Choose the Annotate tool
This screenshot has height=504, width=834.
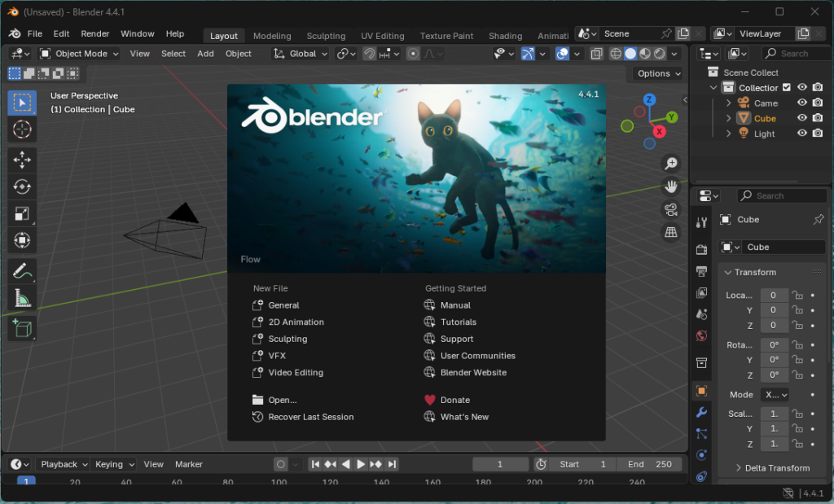pyautogui.click(x=22, y=271)
